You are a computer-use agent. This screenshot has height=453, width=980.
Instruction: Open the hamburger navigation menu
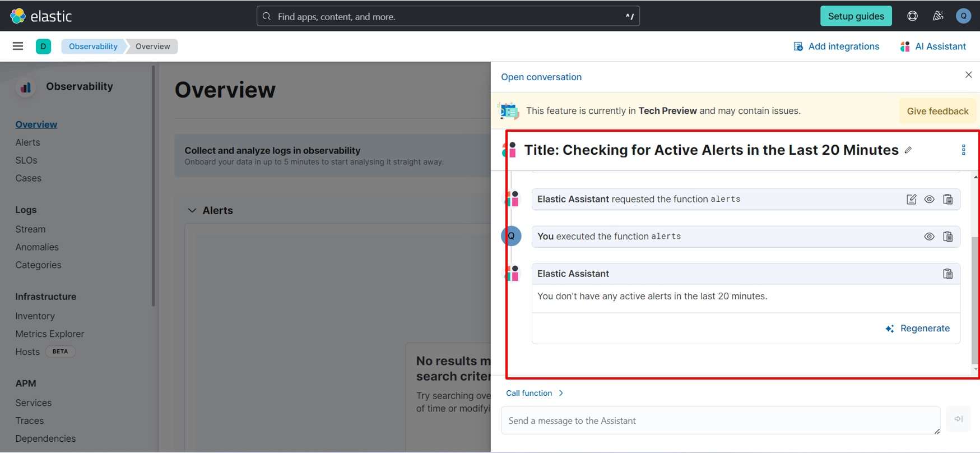(x=18, y=46)
